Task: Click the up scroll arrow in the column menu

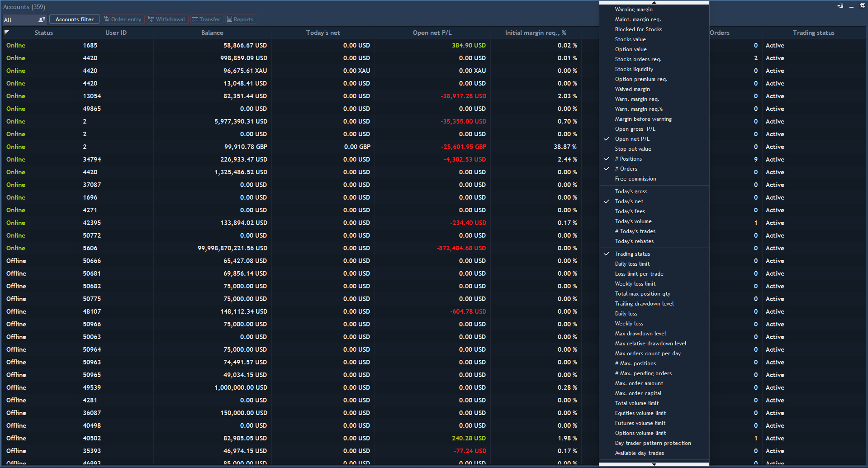Action: click(654, 2)
